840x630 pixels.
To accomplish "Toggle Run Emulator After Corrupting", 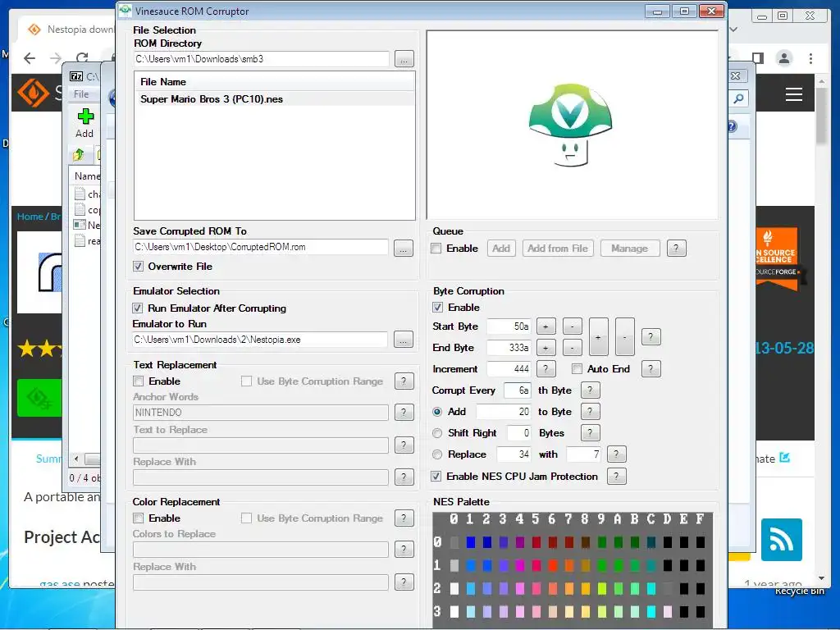I will point(138,308).
